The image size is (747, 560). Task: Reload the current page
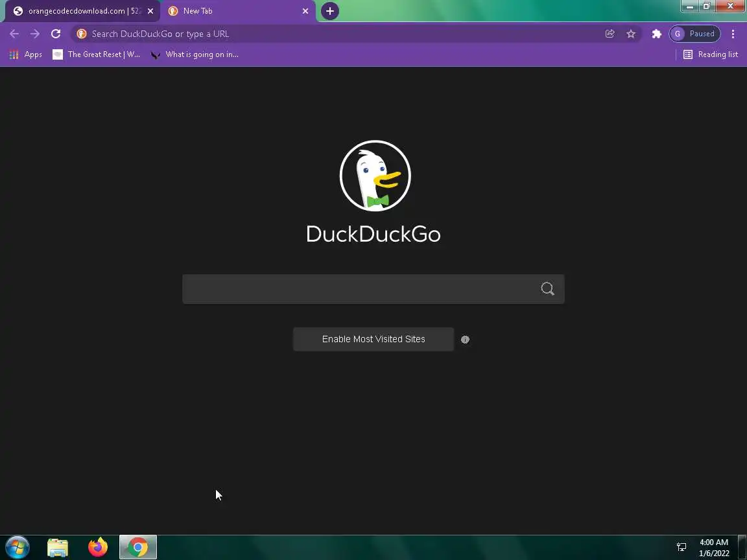[x=56, y=34]
